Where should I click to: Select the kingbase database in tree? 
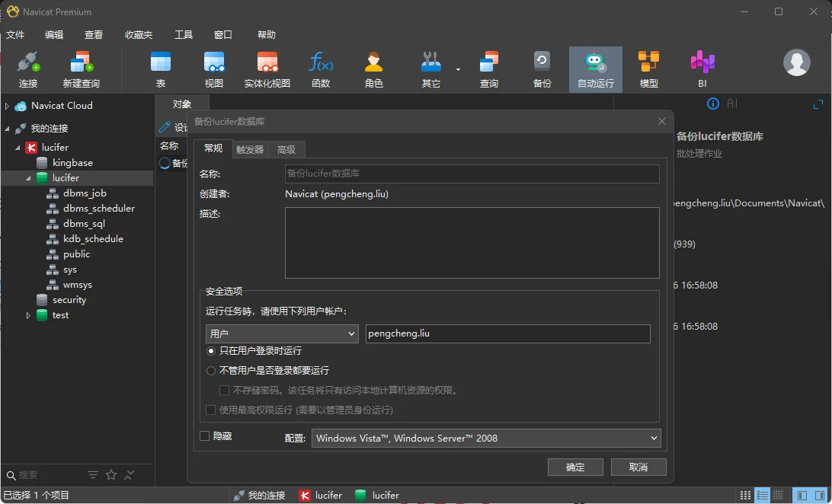(x=72, y=163)
